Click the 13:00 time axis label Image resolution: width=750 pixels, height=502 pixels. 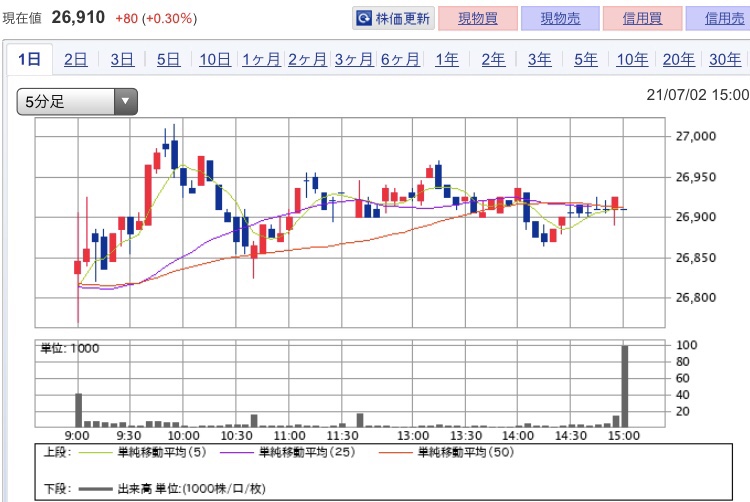[x=413, y=436]
